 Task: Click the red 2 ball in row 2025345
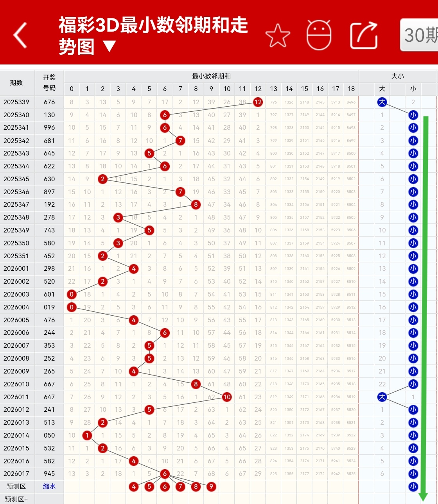102,179
